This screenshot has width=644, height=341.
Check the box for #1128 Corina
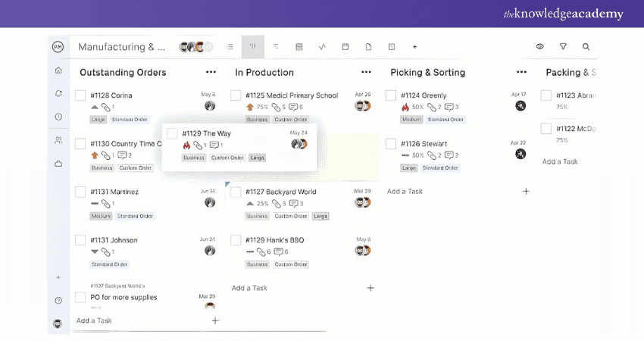pyautogui.click(x=80, y=95)
